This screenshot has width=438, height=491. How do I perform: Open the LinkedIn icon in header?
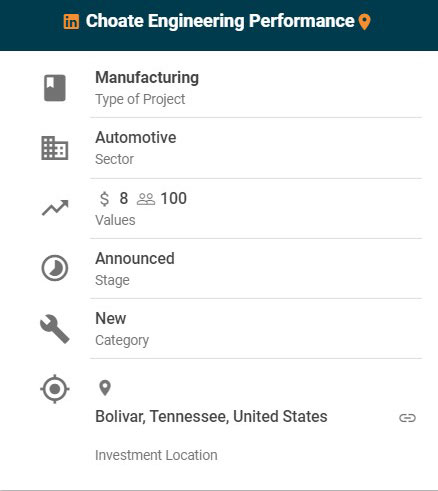[x=71, y=22]
